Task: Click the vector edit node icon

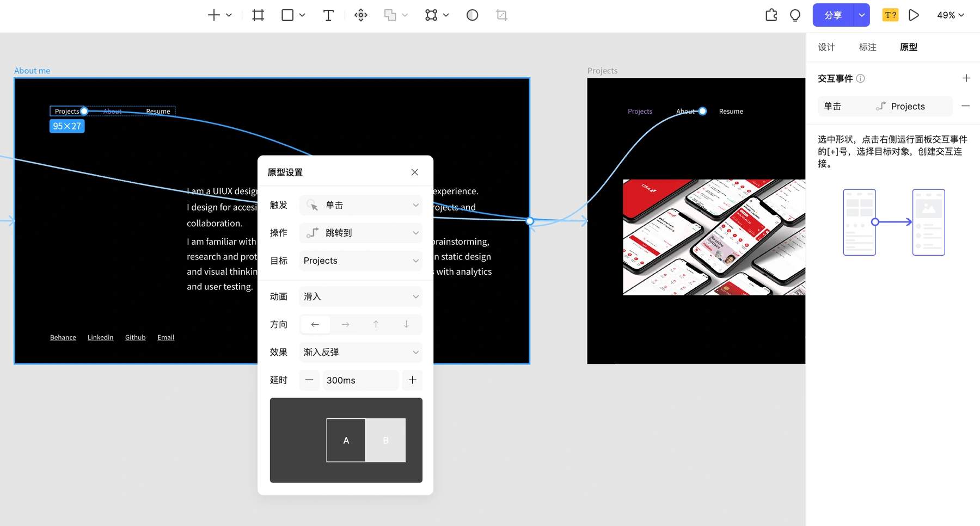Action: (x=431, y=15)
